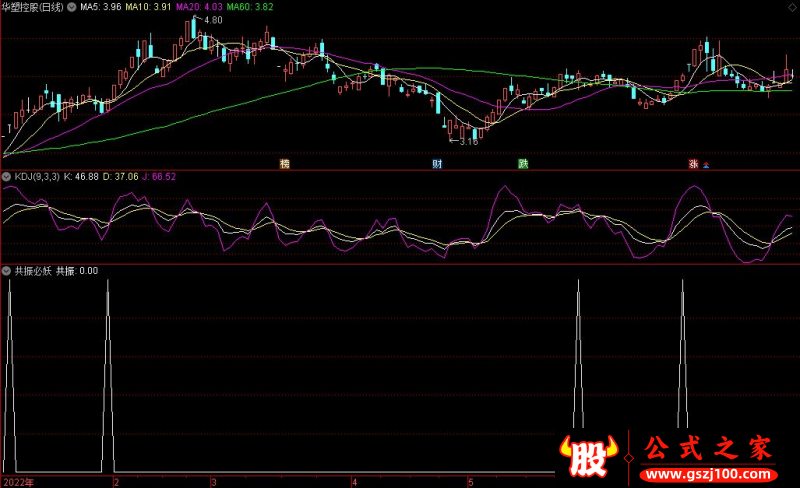Expand the 共振必妖 indicator dropdown arrow
The width and height of the screenshot is (800, 488).
click(x=7, y=271)
